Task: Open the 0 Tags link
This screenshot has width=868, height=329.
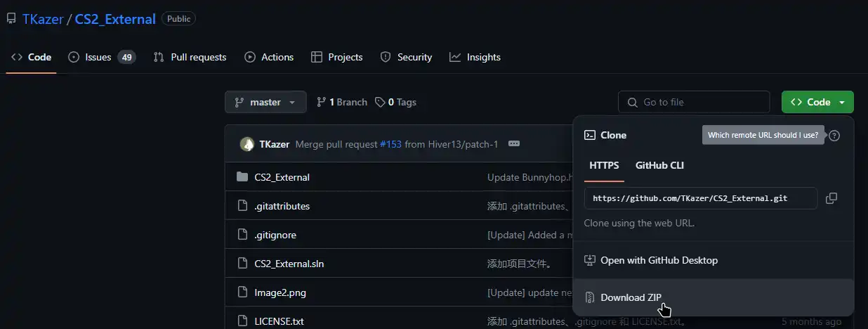Action: (x=395, y=102)
